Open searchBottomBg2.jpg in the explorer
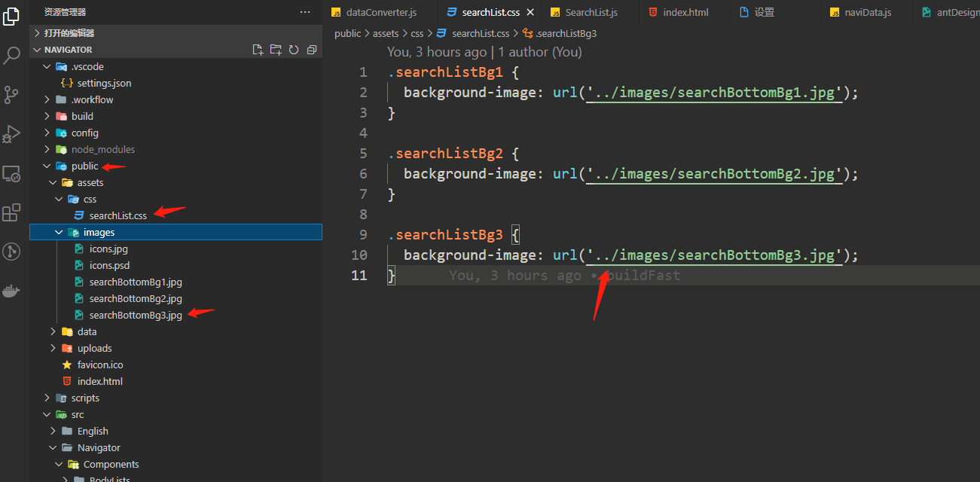The image size is (980, 482). (136, 298)
